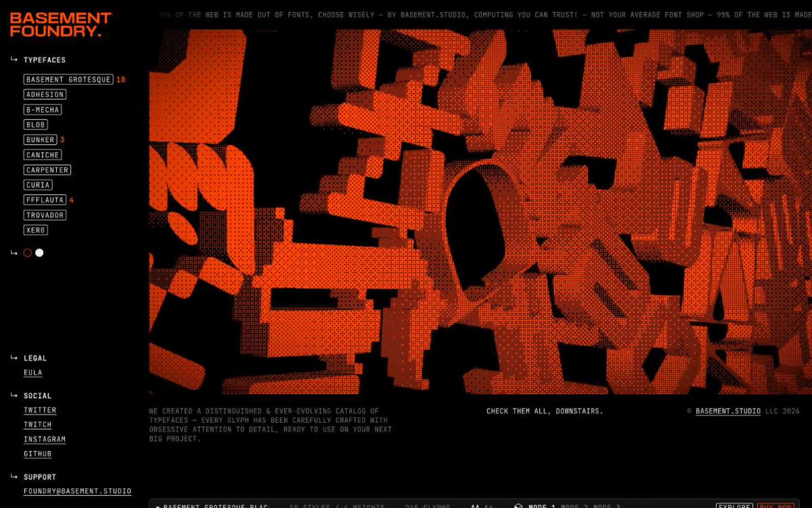Open the Blob typeface page
Screen dimensions: 812x508
click(x=36, y=124)
